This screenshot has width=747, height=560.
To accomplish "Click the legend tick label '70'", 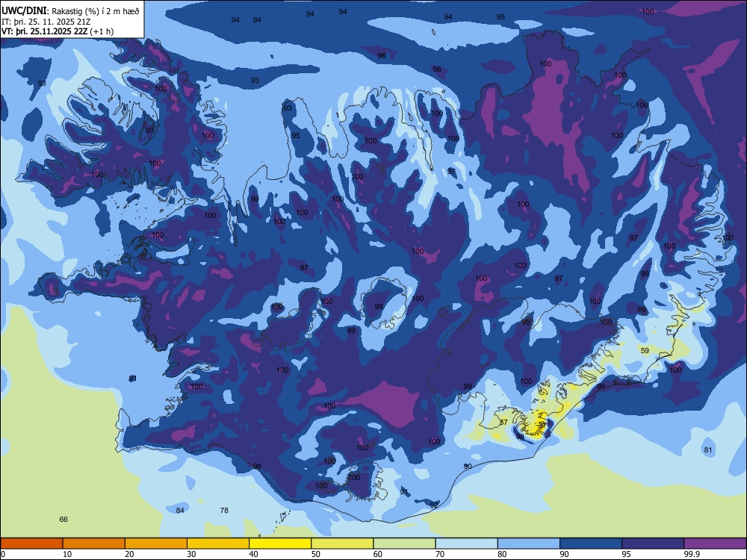I will [440, 554].
